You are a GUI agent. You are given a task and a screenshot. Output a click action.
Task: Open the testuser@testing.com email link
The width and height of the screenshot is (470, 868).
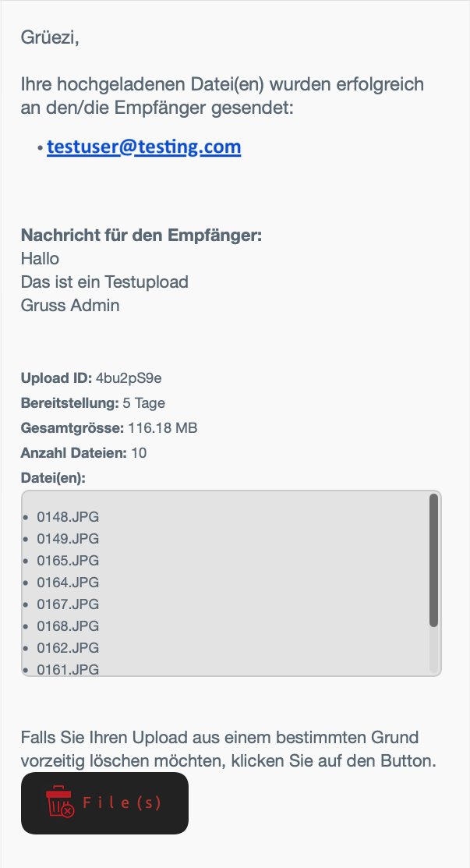(143, 147)
